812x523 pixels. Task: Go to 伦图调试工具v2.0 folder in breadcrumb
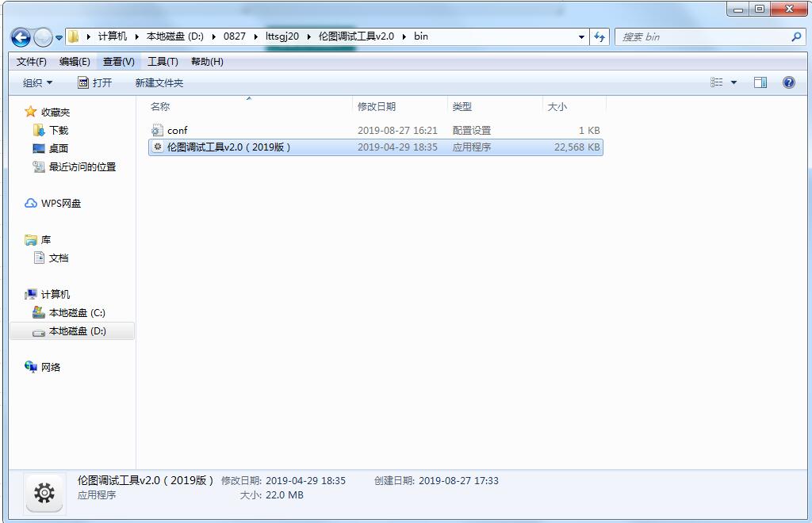point(356,36)
